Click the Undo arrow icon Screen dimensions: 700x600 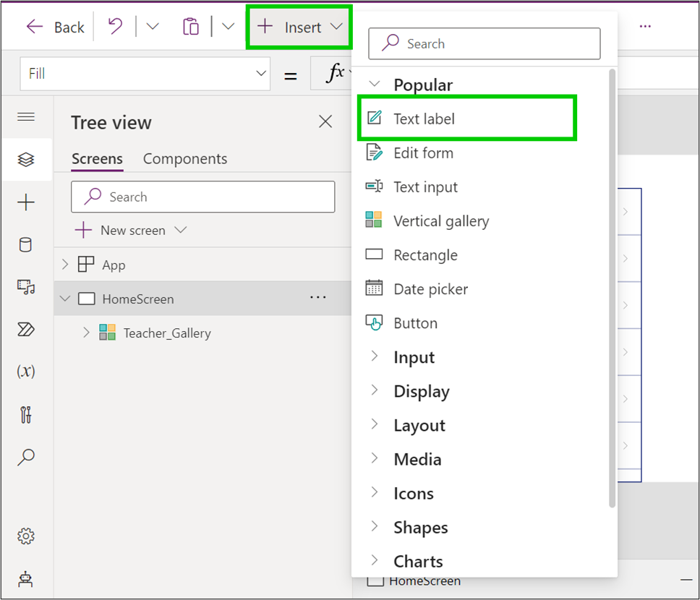[x=115, y=27]
